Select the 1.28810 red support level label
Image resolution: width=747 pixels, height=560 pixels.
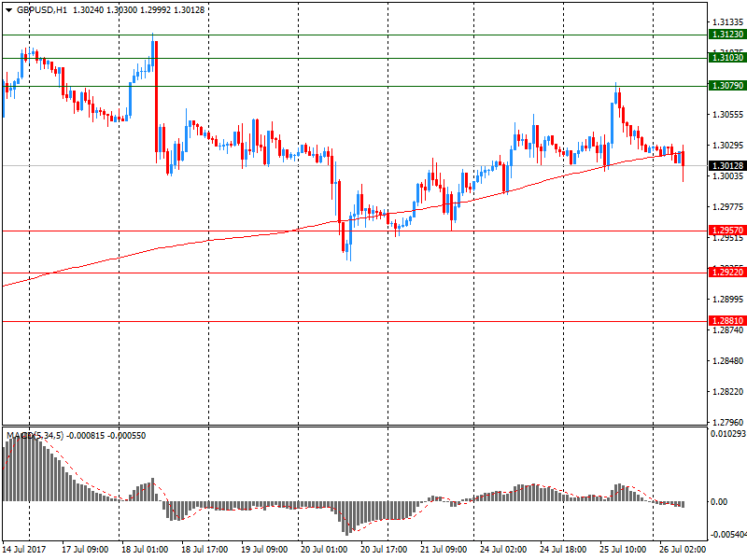[727, 321]
